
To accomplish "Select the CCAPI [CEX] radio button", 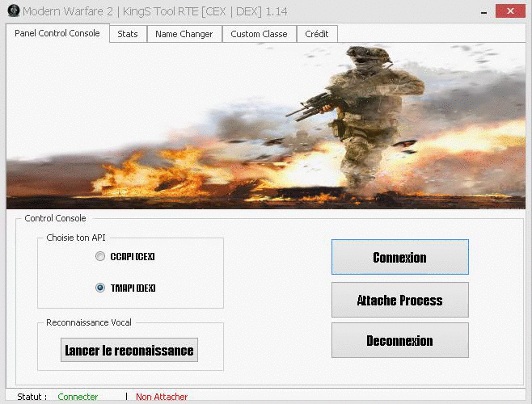I will (x=100, y=256).
